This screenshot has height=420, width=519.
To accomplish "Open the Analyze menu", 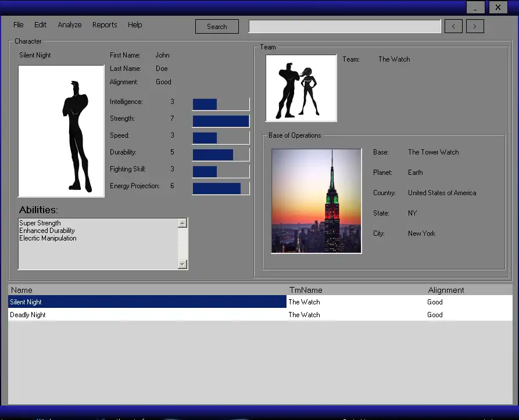I will click(70, 25).
